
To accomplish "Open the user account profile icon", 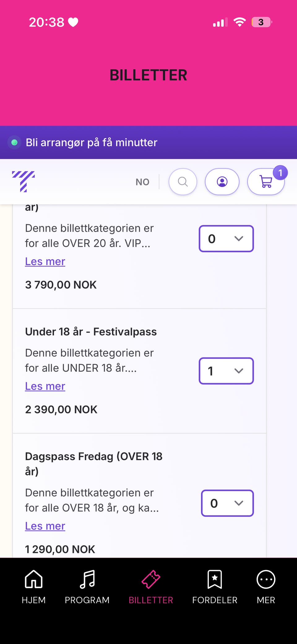I will click(x=222, y=182).
